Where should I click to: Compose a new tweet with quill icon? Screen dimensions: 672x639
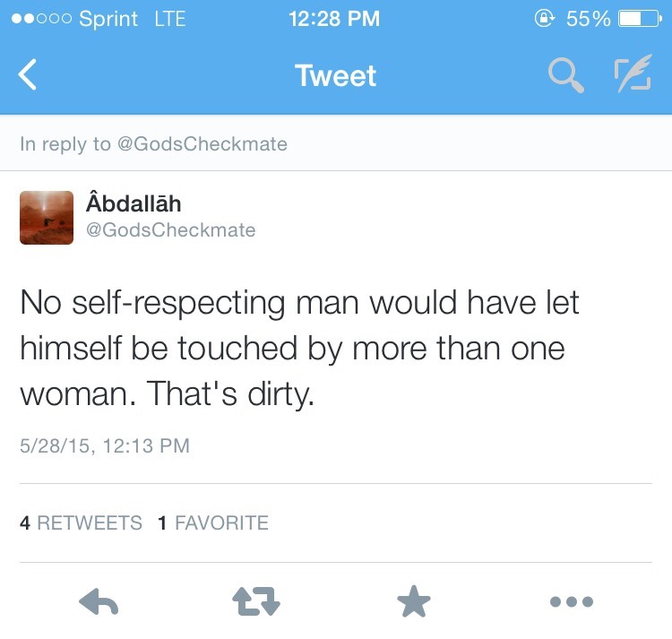pos(633,73)
